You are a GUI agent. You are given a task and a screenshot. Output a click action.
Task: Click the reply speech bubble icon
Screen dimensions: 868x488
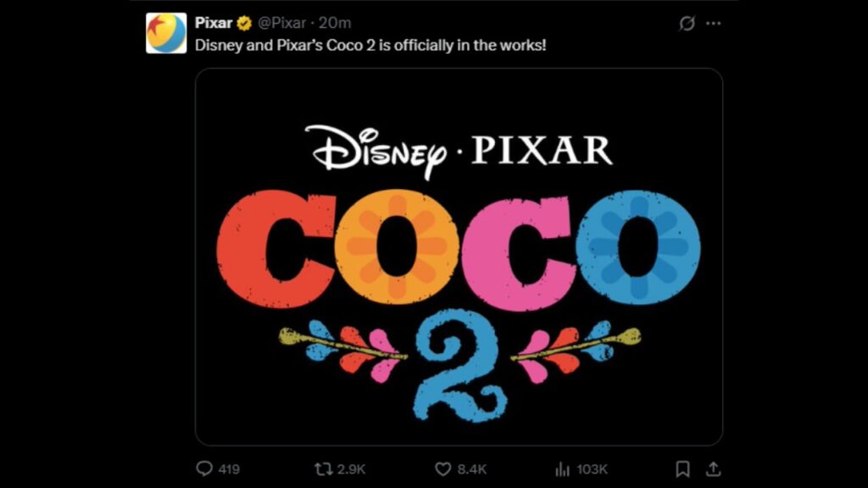click(x=203, y=469)
